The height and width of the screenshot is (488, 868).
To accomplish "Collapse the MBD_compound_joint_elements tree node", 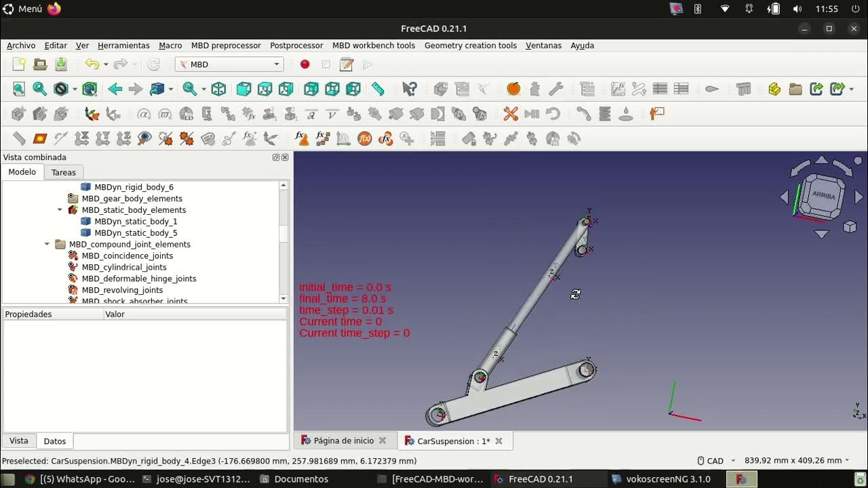I will [x=47, y=245].
